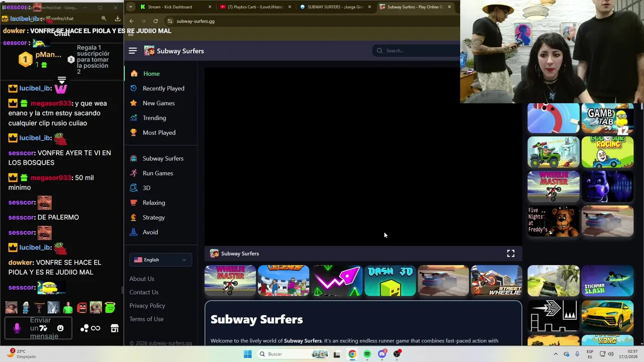Open the Windows Start menu
This screenshot has width=644, height=362.
248,354
